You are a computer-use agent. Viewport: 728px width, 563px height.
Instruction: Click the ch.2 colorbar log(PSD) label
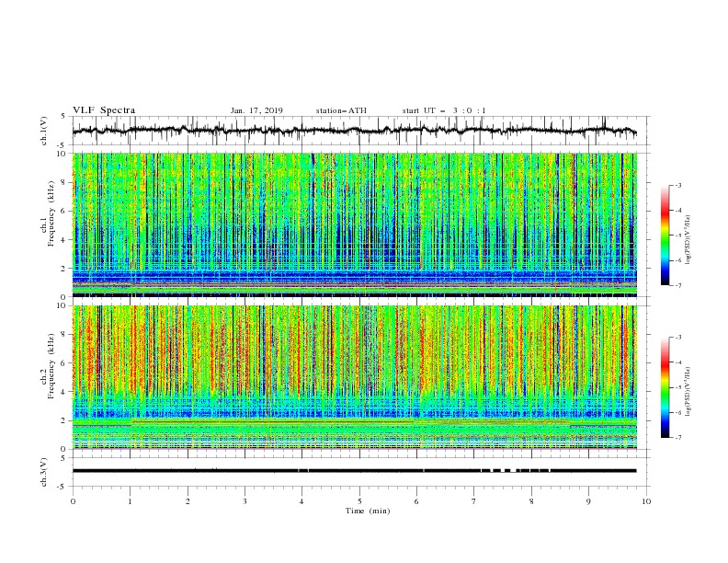688,391
